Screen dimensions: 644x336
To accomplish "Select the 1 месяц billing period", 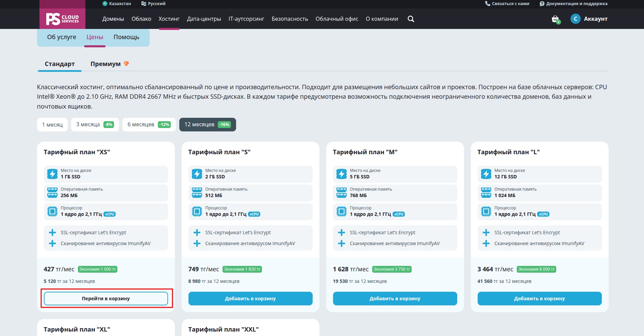I will (x=52, y=125).
